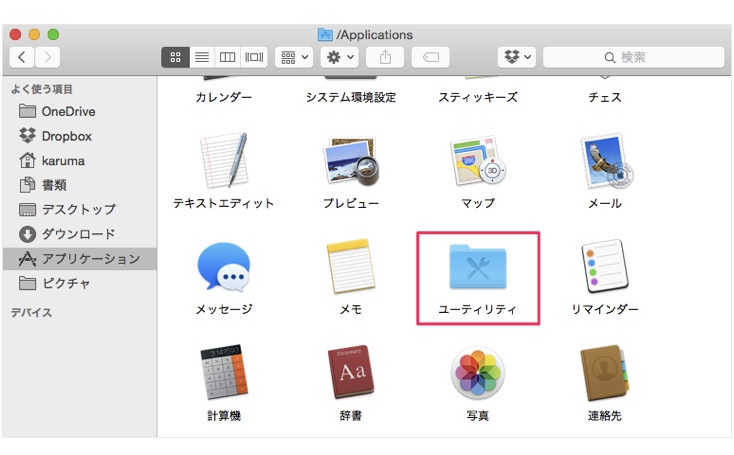Switch to icon view mode

174,57
